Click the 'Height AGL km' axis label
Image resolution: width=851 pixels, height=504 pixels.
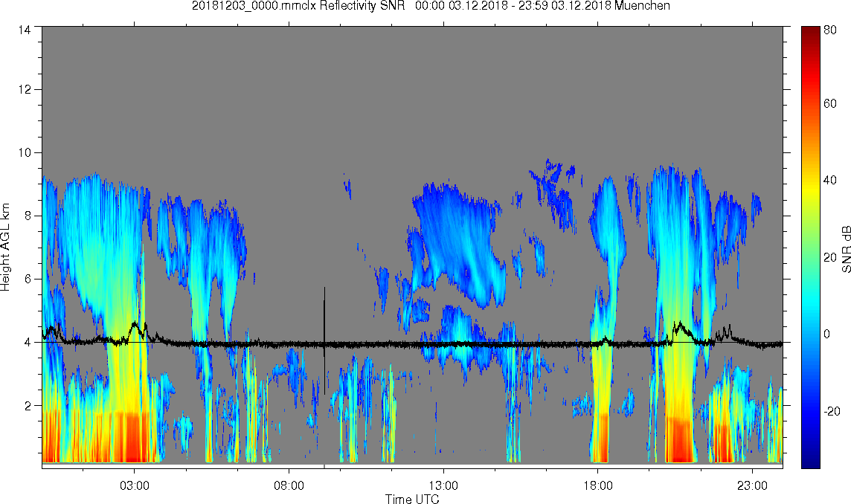click(5, 247)
